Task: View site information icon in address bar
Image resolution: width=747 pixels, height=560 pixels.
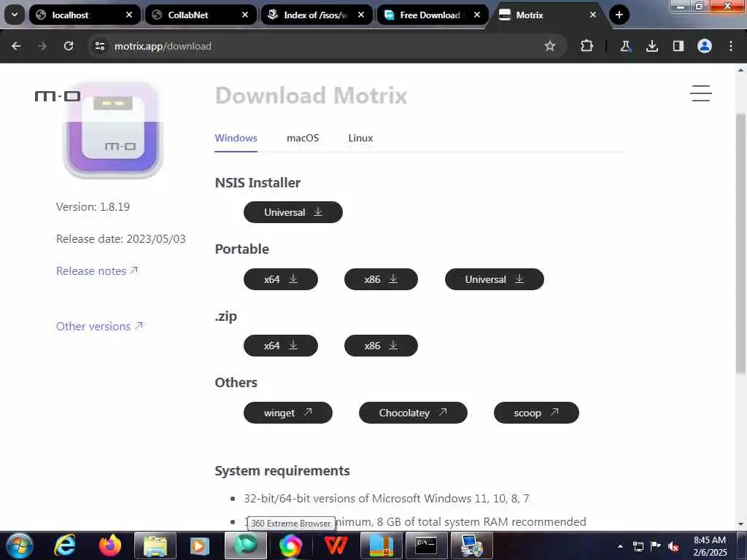Action: point(99,46)
